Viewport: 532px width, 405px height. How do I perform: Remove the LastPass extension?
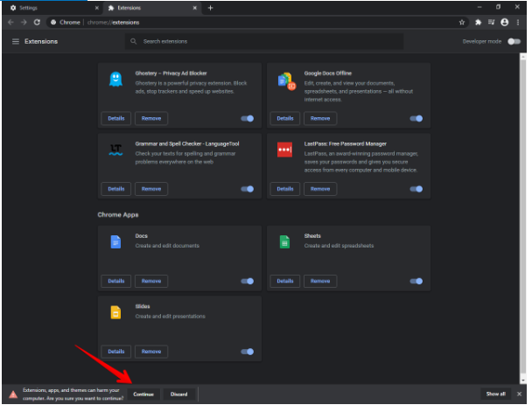[x=320, y=189]
